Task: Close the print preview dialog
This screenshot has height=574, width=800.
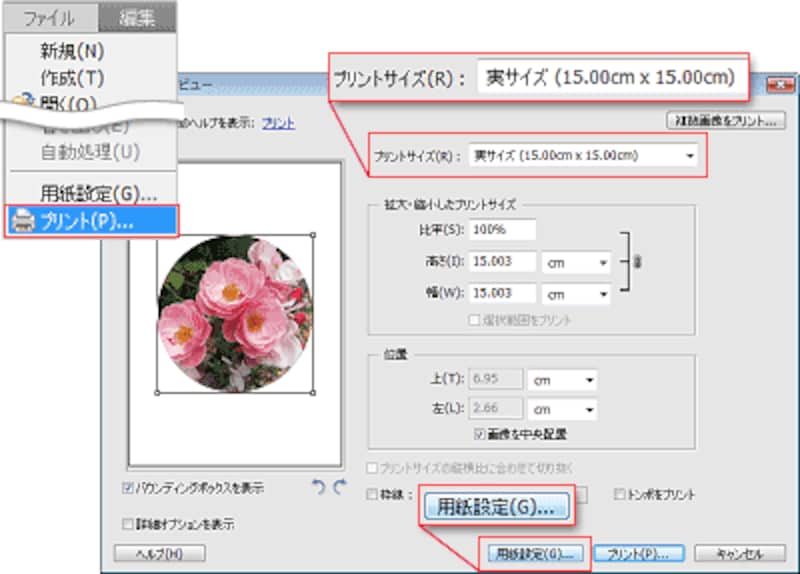Action: click(x=781, y=85)
